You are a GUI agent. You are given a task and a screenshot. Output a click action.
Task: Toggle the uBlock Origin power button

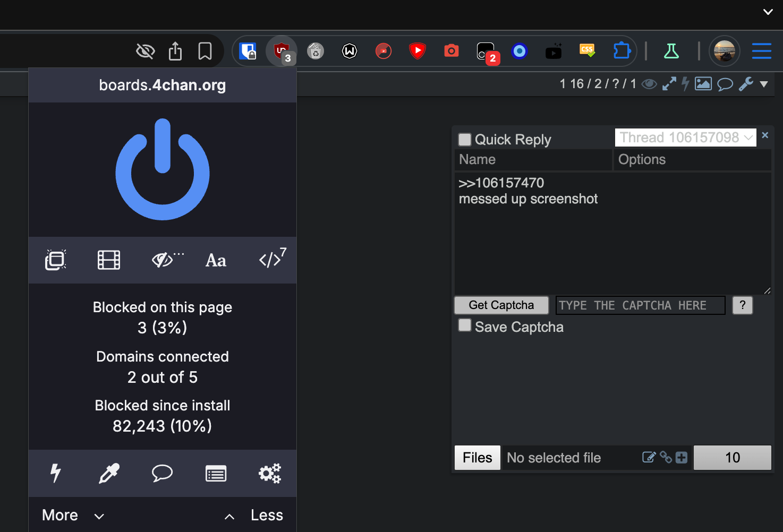tap(163, 169)
